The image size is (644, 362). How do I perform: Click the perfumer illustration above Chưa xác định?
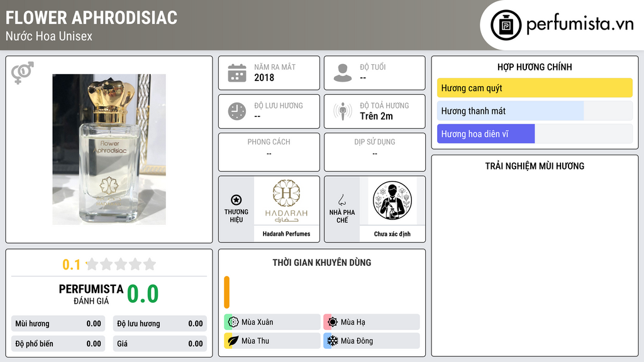pos(392,201)
